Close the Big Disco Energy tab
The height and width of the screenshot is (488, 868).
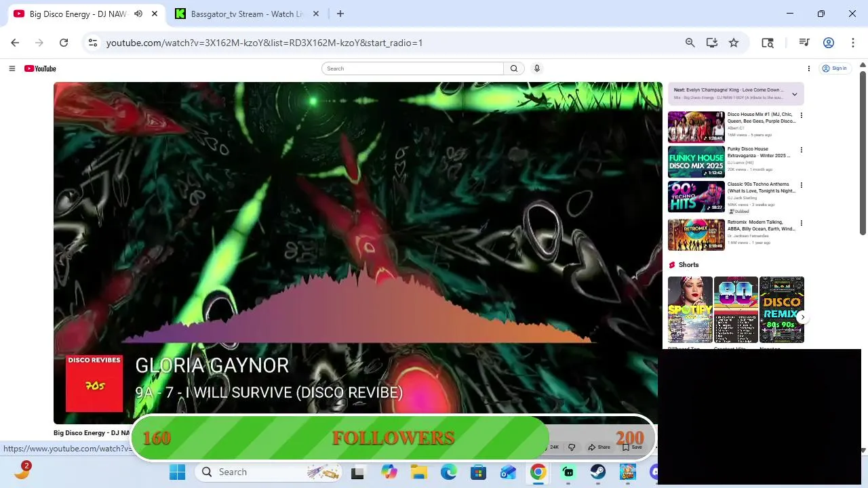pos(155,14)
